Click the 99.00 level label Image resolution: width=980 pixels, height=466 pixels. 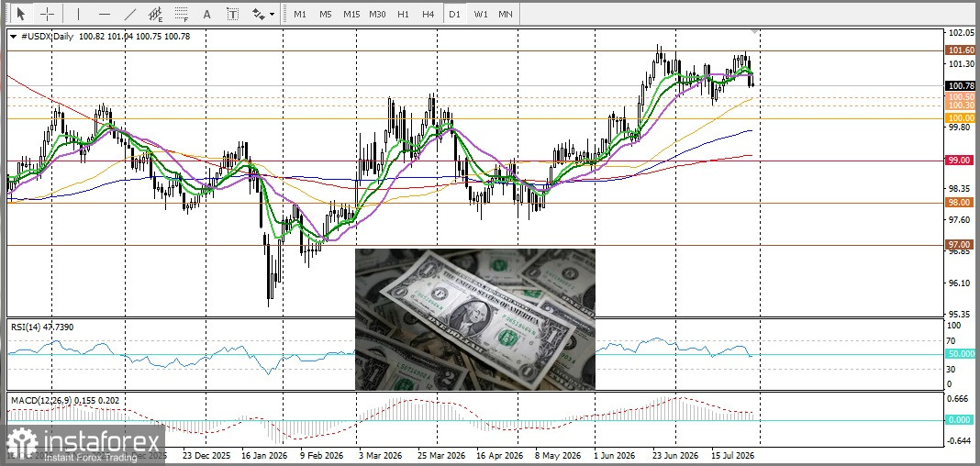pos(962,160)
